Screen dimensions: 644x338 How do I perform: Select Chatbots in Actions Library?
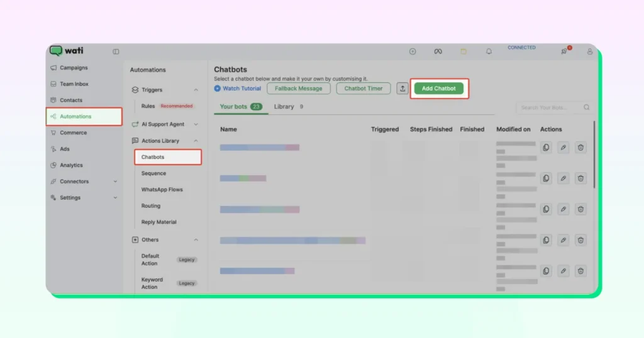[153, 157]
